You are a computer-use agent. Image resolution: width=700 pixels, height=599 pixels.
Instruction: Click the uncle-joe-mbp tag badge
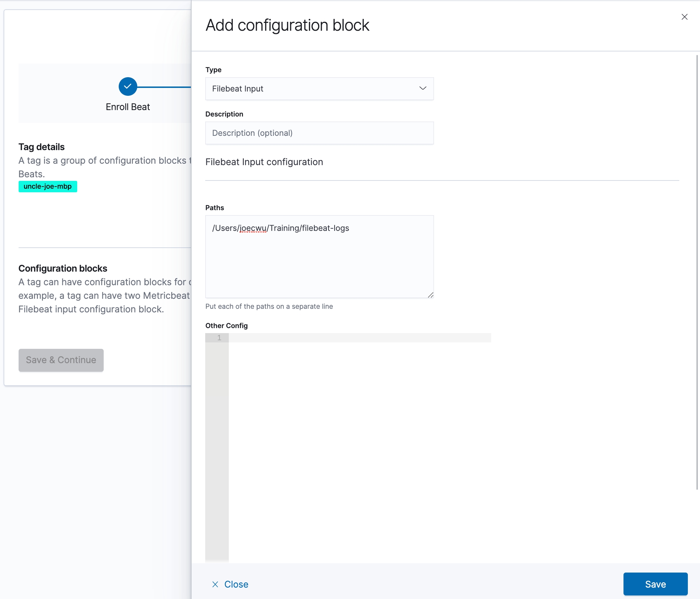tap(48, 186)
